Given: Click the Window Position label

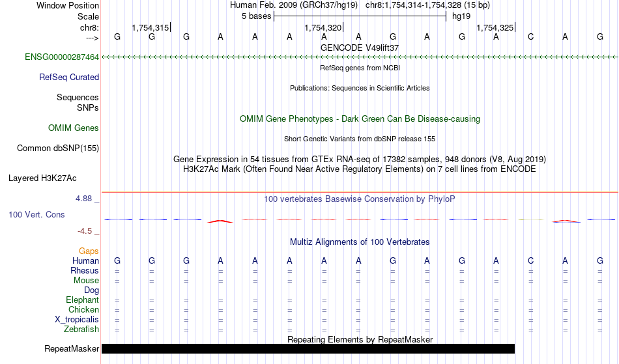Looking at the screenshot, I should (x=68, y=5).
